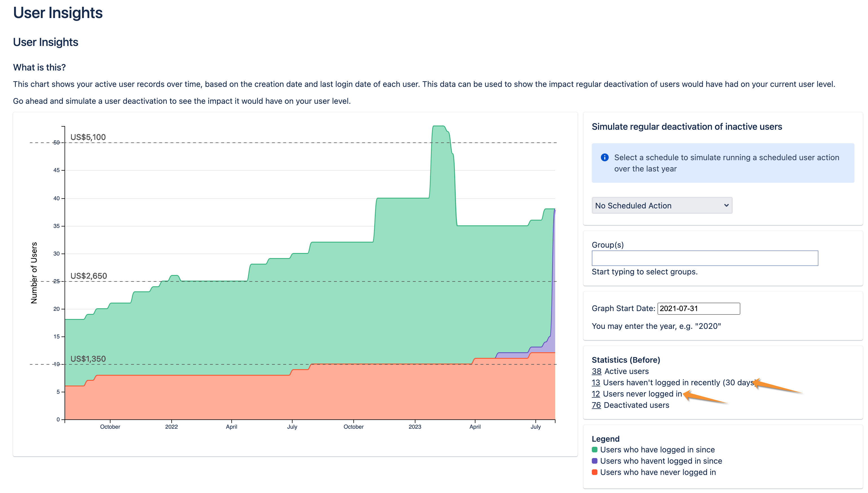Image resolution: width=868 pixels, height=493 pixels.
Task: Click the Number of Users axis title
Action: pos(34,273)
